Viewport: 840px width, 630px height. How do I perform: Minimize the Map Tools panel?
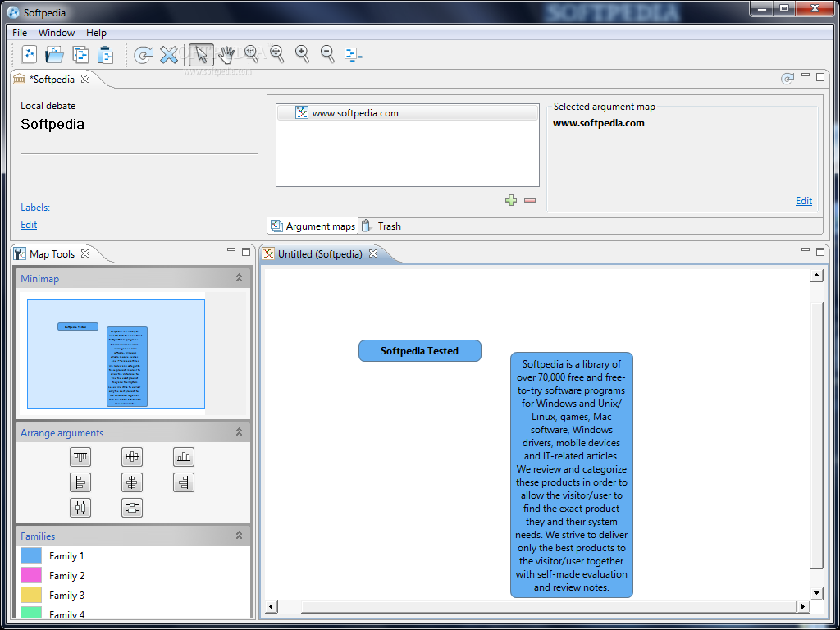pos(231,250)
